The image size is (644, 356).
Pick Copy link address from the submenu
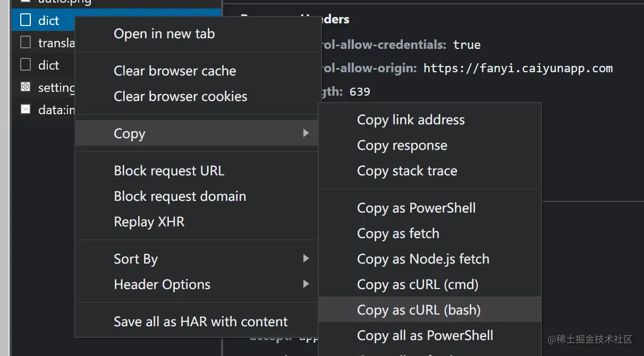click(411, 120)
